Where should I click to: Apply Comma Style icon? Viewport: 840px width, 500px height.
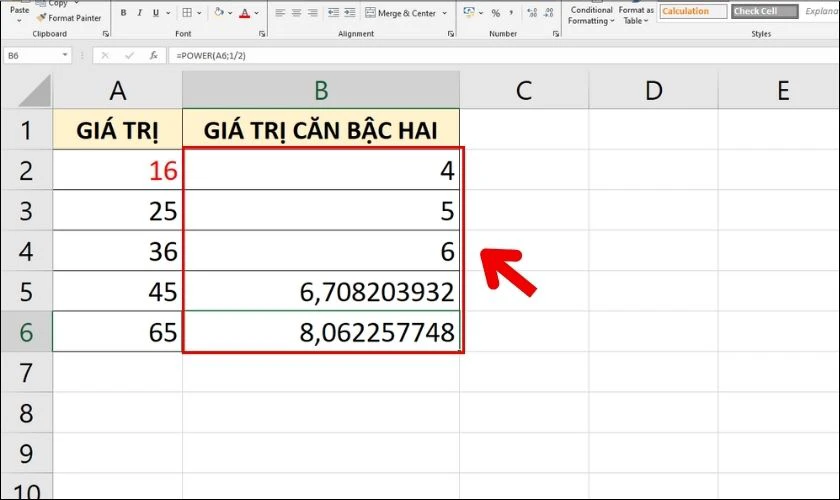click(x=511, y=13)
